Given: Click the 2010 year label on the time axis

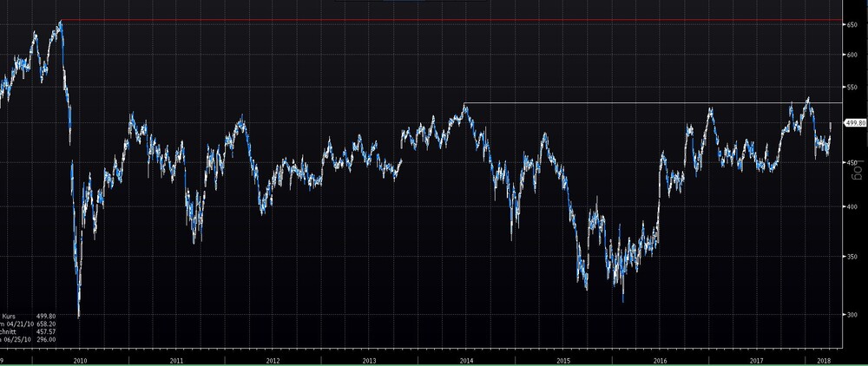Looking at the screenshot, I should [x=80, y=361].
